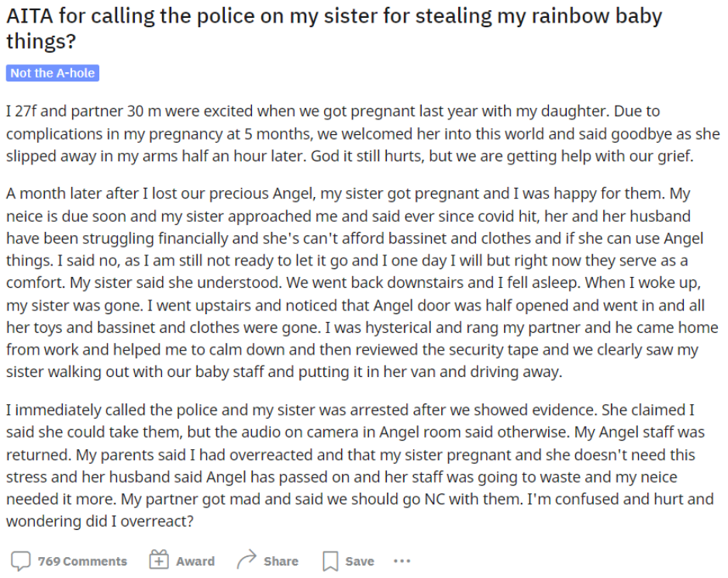Click the Not the A-hole flair tag
The image size is (728, 578).
pyautogui.click(x=53, y=73)
